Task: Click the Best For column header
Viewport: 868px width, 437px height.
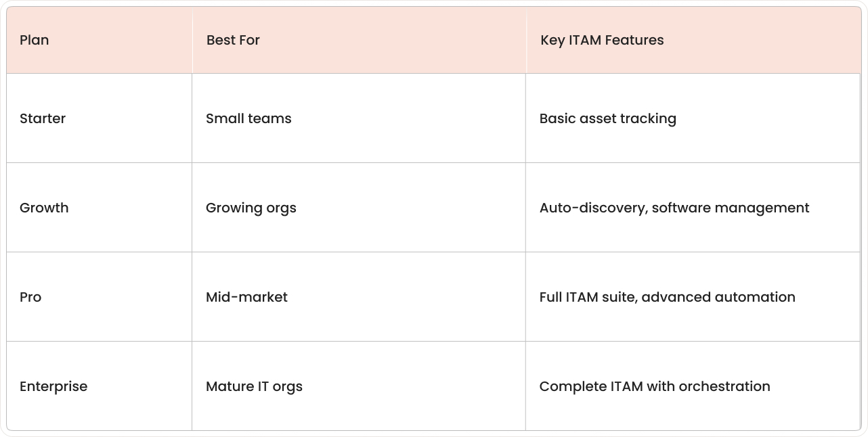Action: point(360,40)
